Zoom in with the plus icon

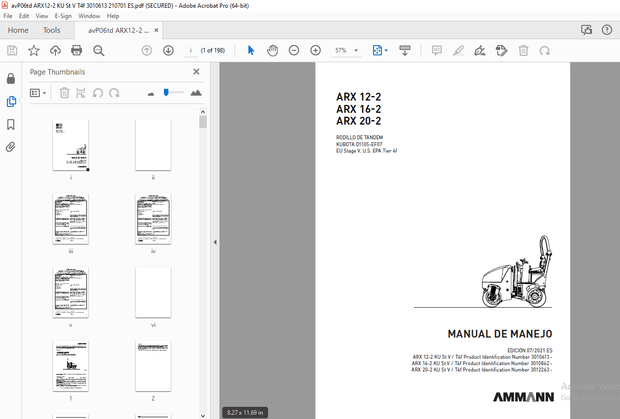pyautogui.click(x=316, y=51)
